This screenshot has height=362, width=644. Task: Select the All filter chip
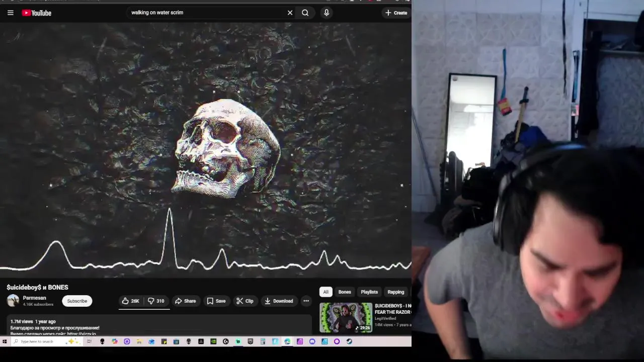coord(326,292)
